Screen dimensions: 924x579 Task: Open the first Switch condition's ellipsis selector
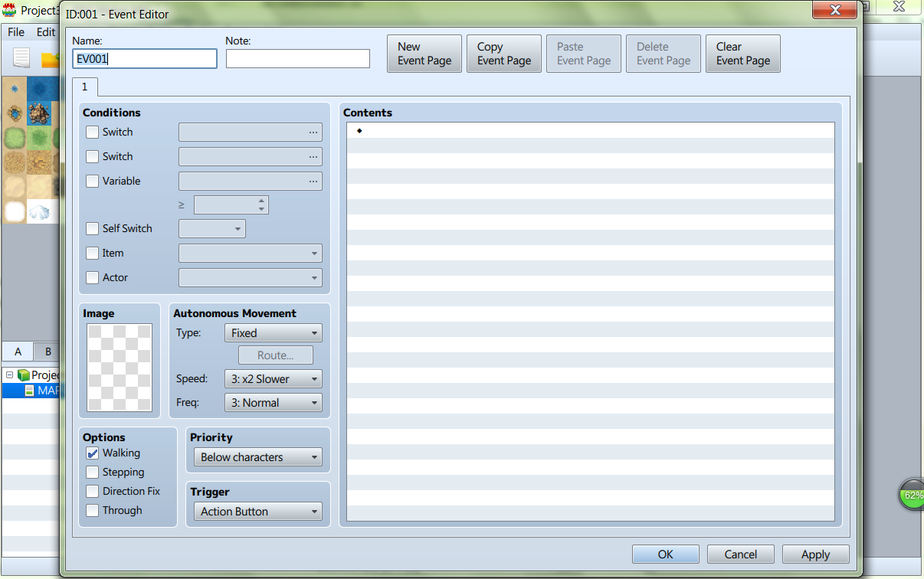tap(313, 132)
